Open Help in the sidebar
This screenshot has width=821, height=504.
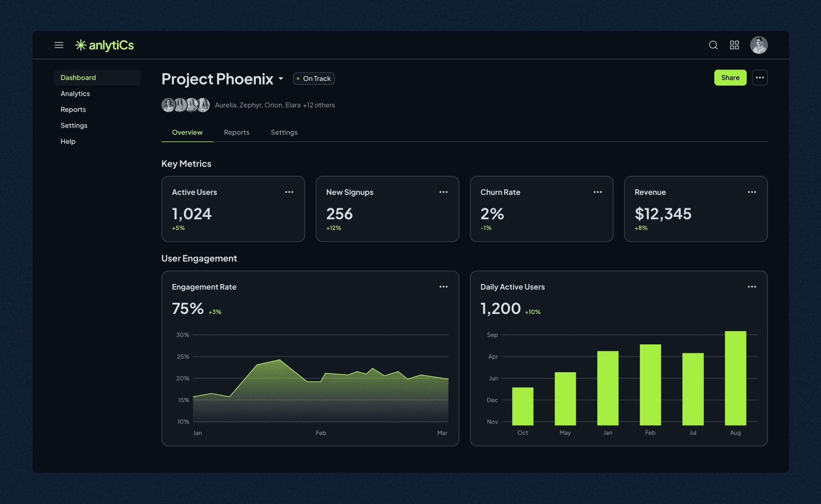68,141
